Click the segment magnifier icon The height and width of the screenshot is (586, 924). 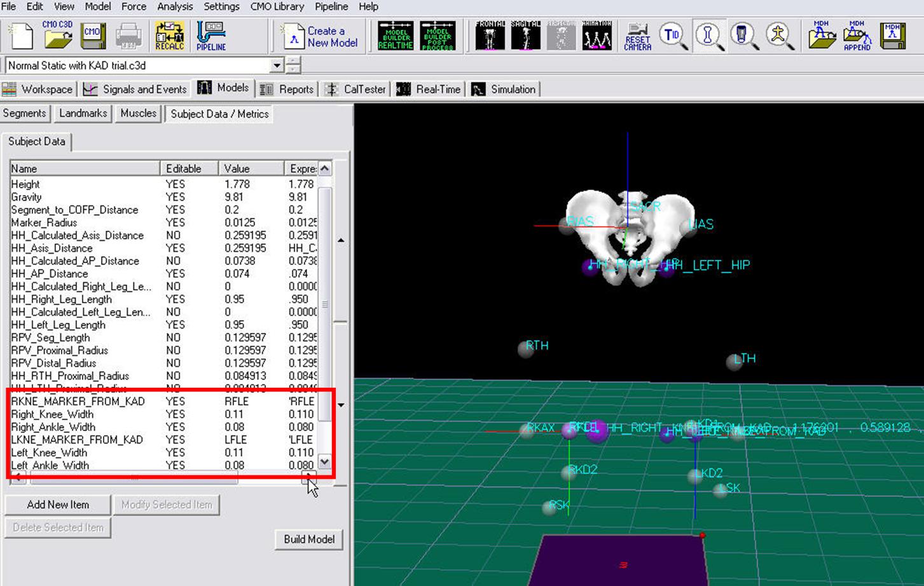[743, 36]
